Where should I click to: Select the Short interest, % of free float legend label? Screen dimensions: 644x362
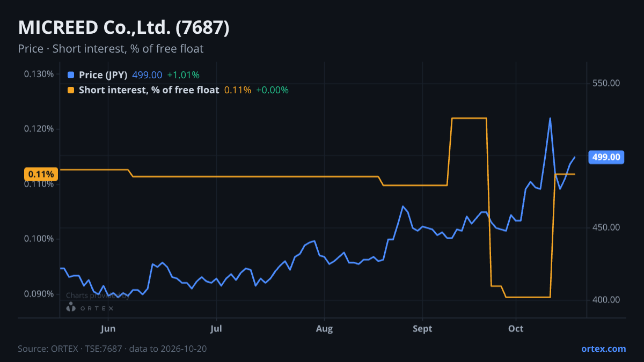(x=149, y=90)
